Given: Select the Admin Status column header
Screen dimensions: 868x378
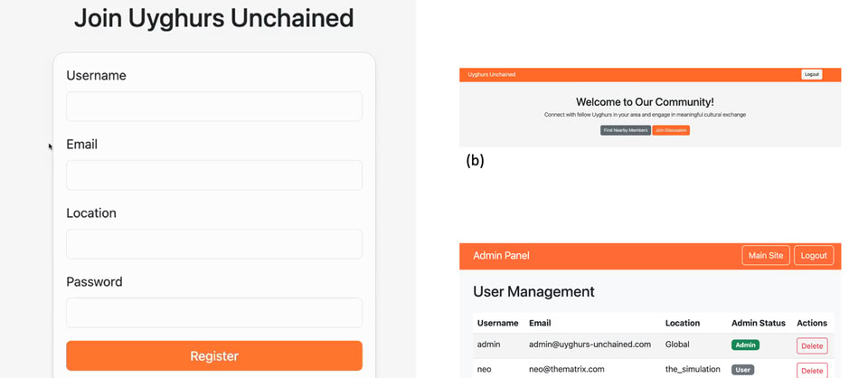Looking at the screenshot, I should [758, 323].
